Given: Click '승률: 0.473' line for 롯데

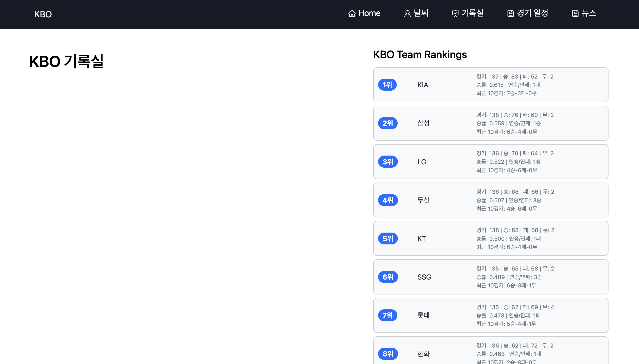Looking at the screenshot, I should [508, 316].
